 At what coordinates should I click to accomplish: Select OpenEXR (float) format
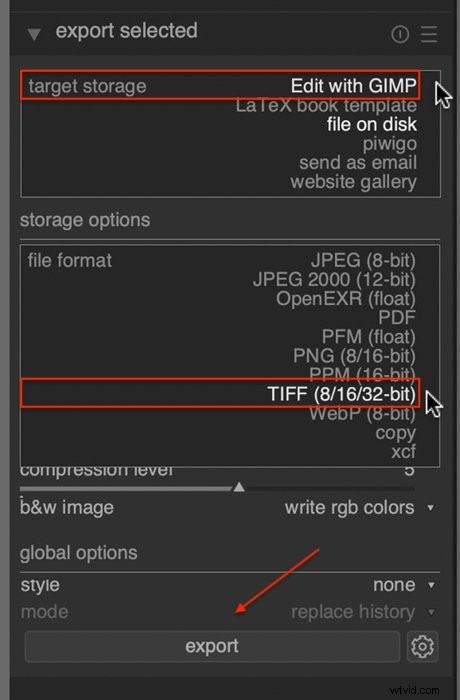tap(346, 299)
